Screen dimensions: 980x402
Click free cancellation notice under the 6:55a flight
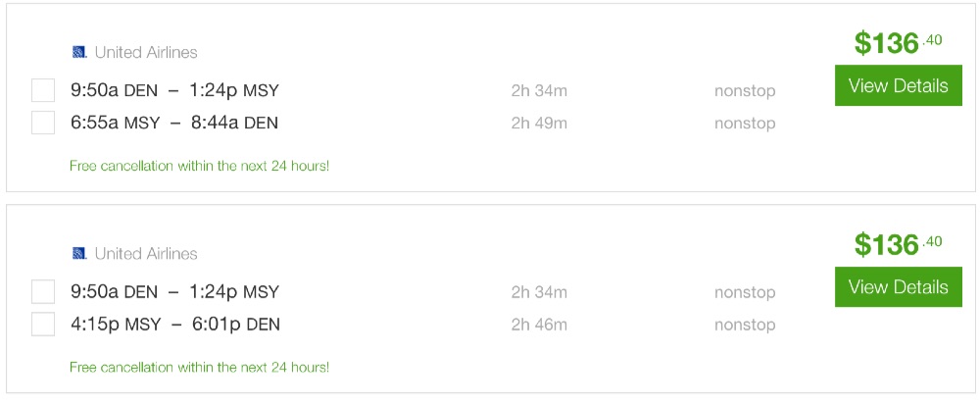[x=199, y=166]
